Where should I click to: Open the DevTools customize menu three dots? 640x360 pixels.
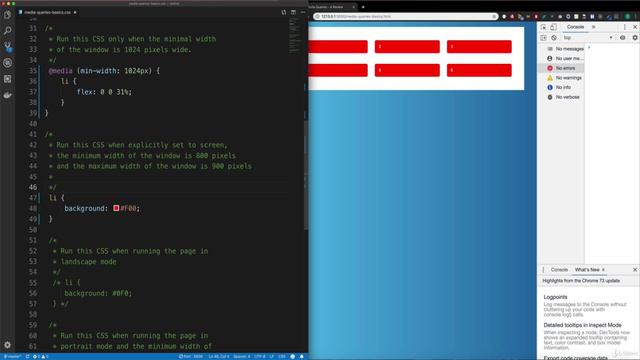tap(624, 27)
